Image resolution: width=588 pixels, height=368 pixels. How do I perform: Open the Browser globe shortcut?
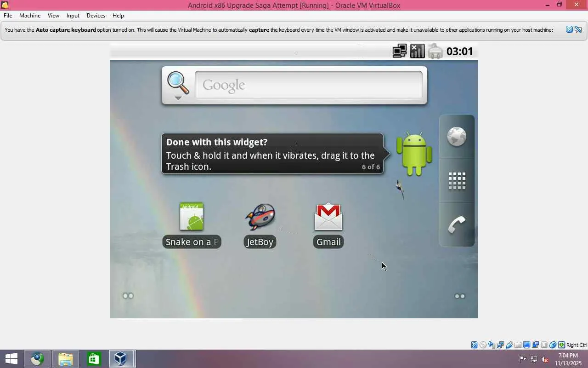point(457,137)
